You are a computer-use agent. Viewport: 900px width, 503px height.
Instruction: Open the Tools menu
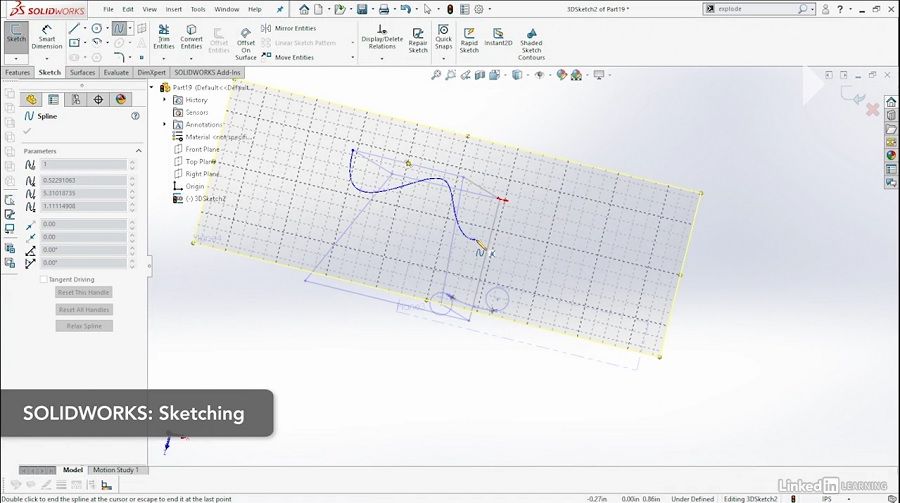click(197, 9)
